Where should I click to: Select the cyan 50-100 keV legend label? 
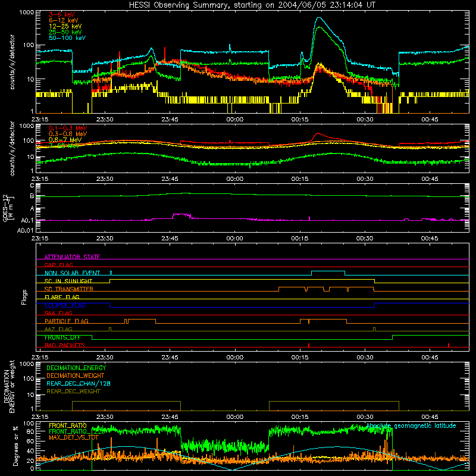(x=67, y=37)
